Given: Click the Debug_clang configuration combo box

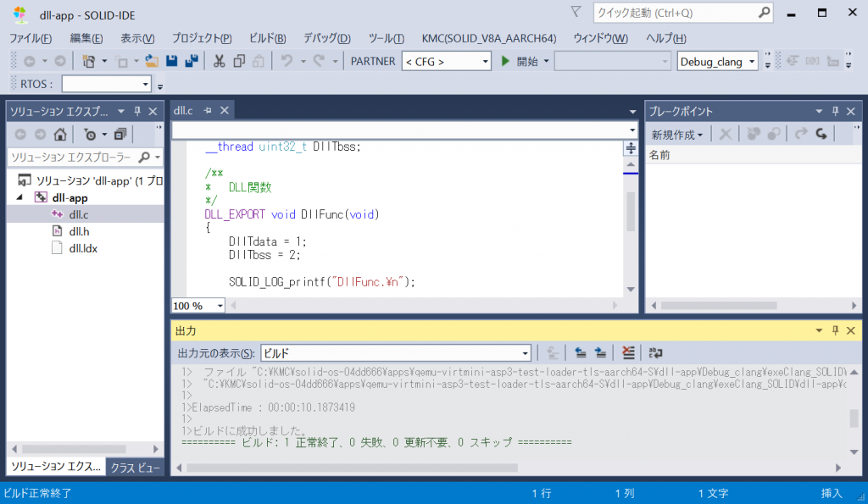Looking at the screenshot, I should (x=717, y=61).
